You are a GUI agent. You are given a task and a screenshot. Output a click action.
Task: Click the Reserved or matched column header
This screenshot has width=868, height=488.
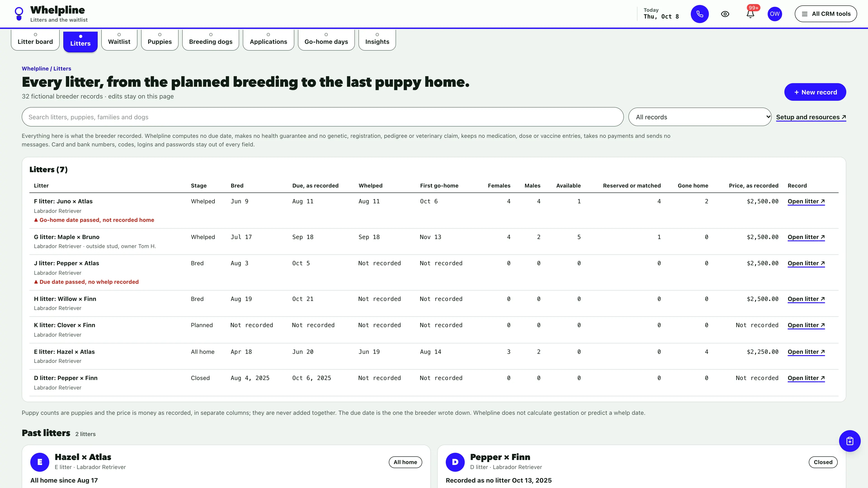(x=632, y=185)
